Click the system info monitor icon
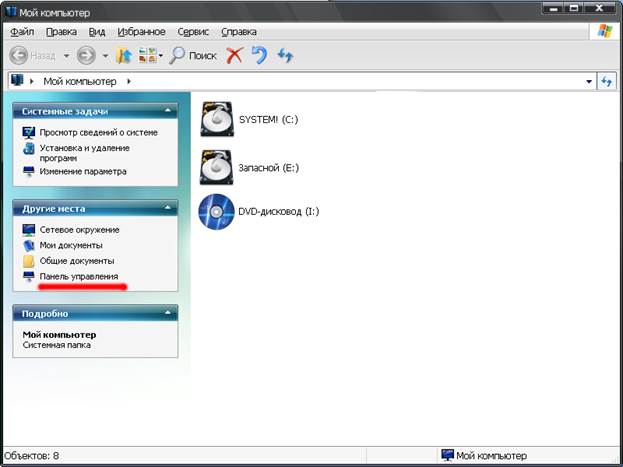The width and height of the screenshot is (623, 467). point(29,133)
